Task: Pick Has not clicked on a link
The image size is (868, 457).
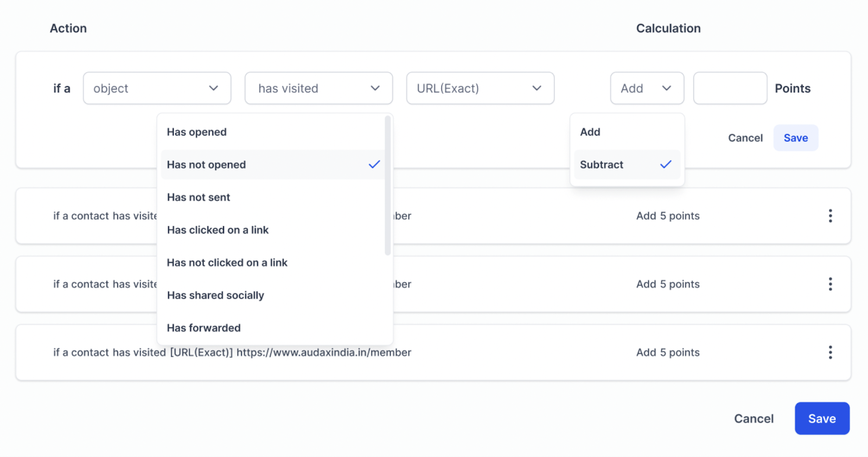Action: point(227,263)
